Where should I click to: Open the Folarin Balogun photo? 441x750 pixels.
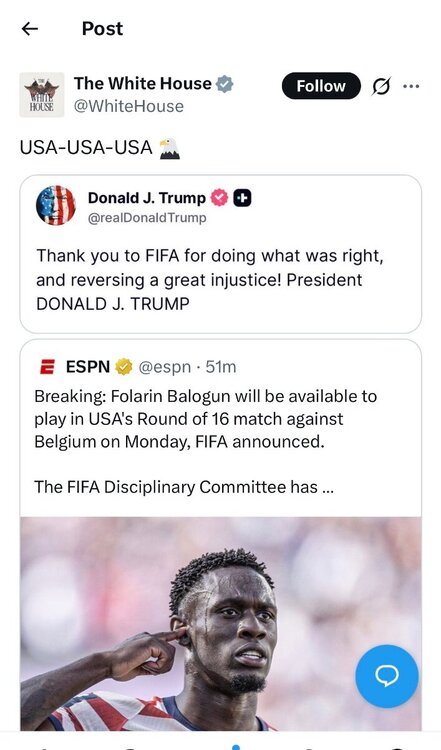tap(220, 624)
